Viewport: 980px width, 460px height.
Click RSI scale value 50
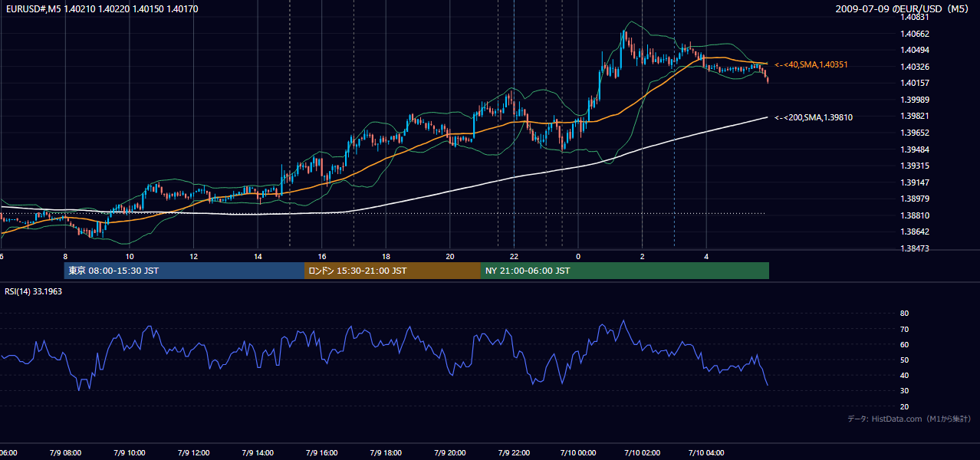pyautogui.click(x=904, y=360)
